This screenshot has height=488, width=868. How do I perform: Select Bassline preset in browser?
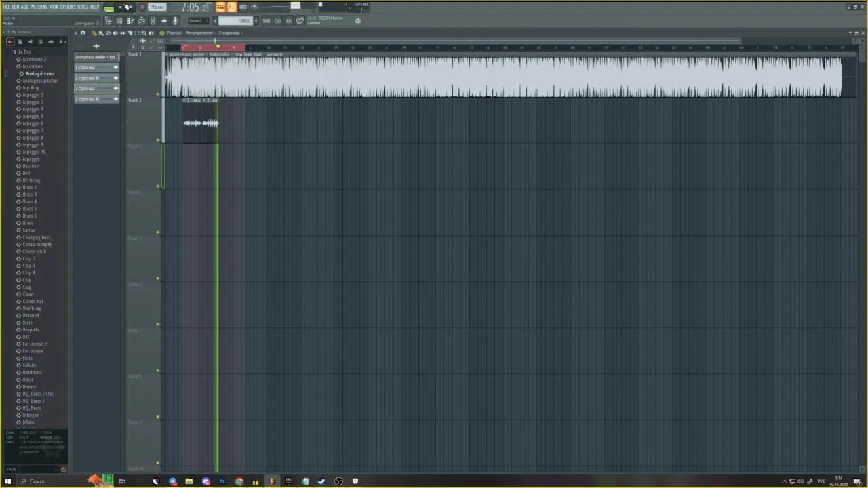pos(31,166)
